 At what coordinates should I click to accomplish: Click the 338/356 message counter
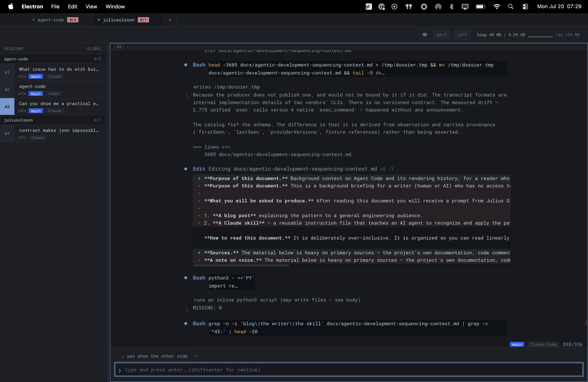[x=572, y=344]
